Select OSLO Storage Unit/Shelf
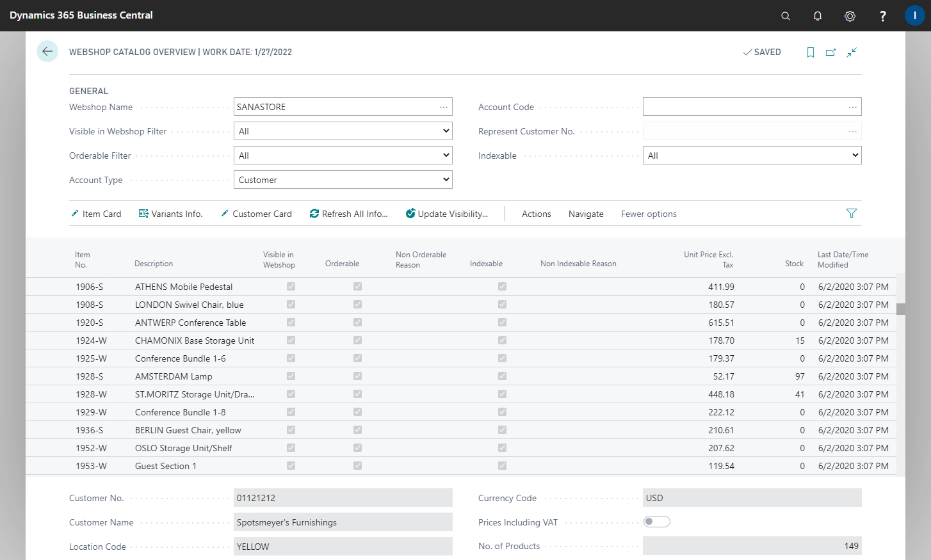 183,448
